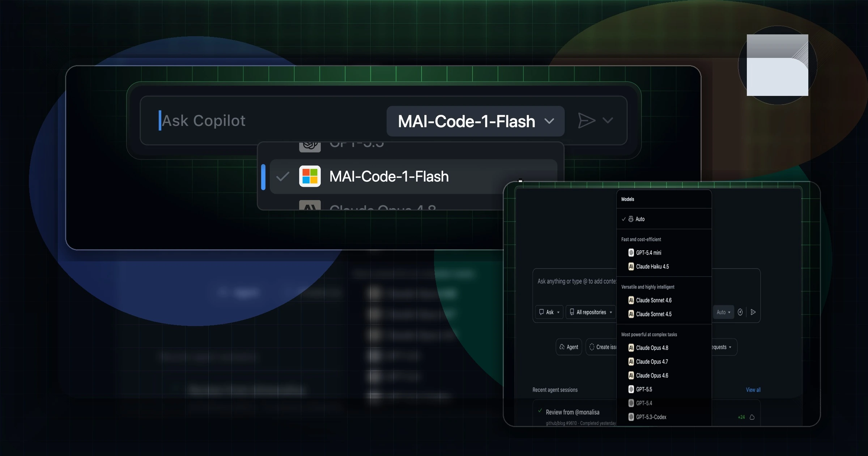
Task: Choose the checked MAI-Code-1-Flash row in the list
Action: (414, 177)
